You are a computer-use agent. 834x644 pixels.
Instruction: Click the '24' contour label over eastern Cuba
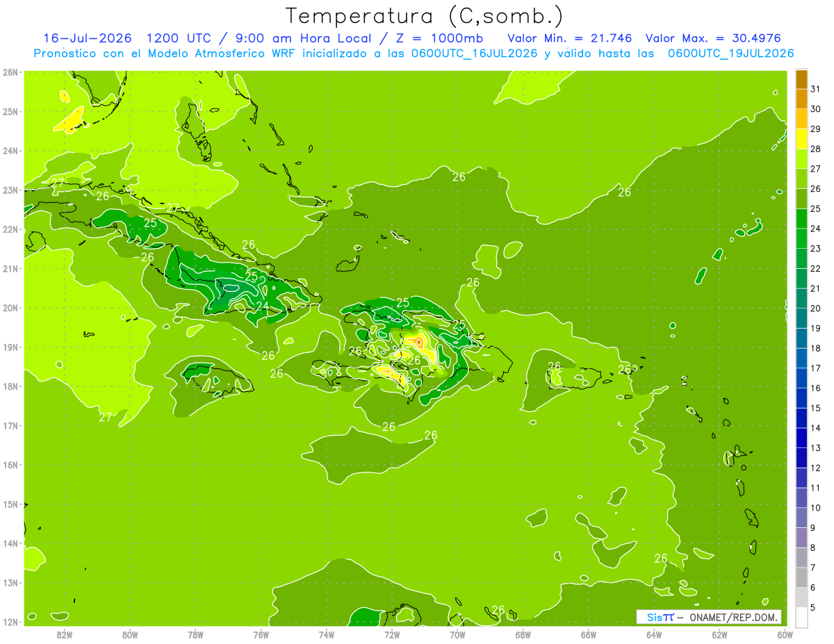pos(263,305)
